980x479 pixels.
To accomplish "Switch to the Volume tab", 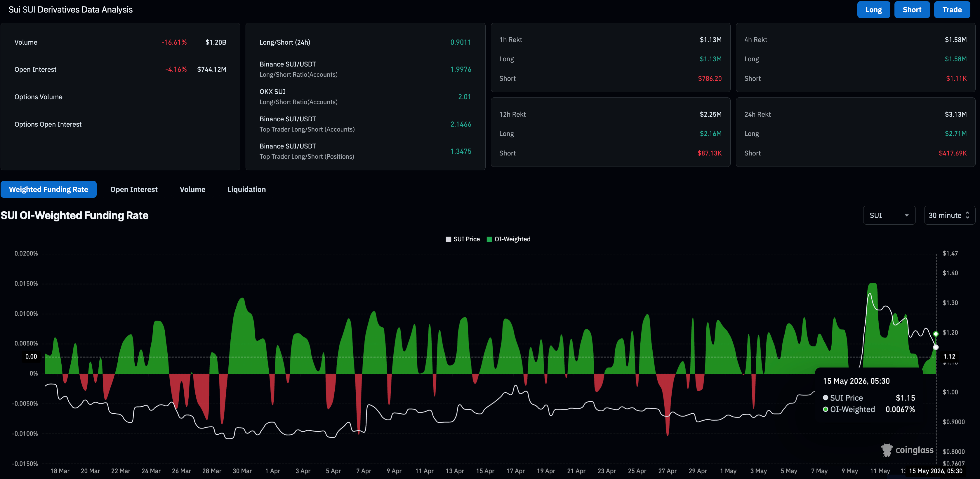I will pos(192,189).
